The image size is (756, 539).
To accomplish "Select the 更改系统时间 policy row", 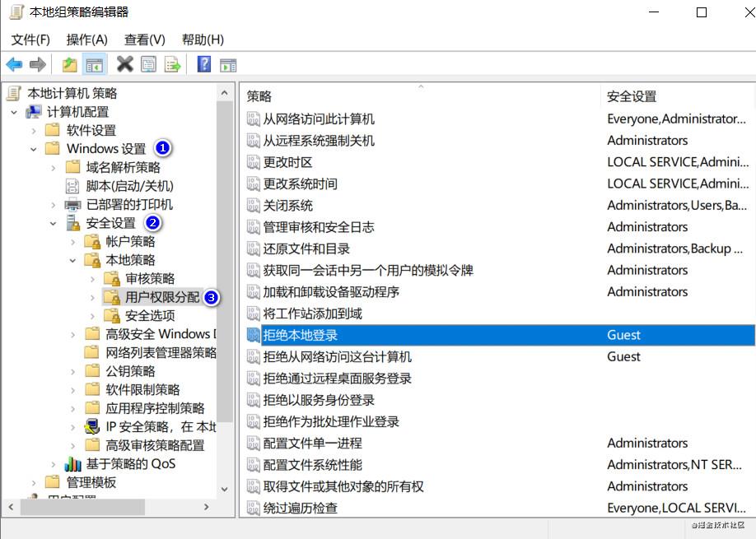I will tap(499, 184).
